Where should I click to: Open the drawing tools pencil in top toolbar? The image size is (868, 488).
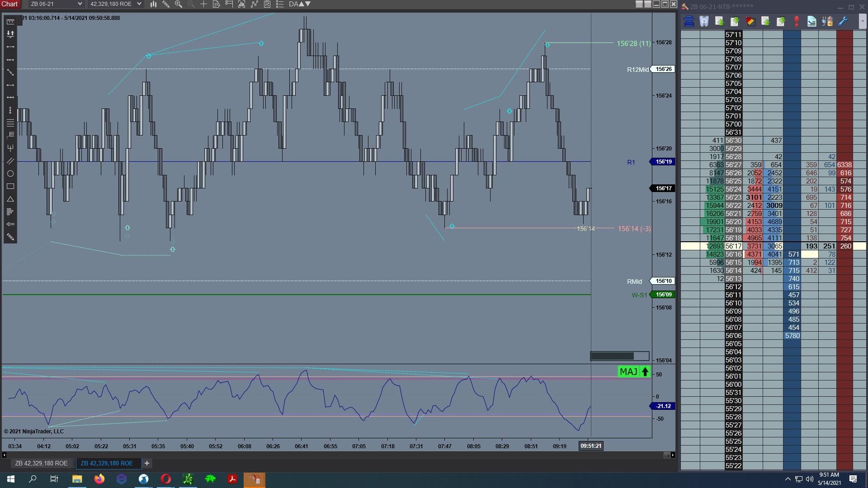166,4
